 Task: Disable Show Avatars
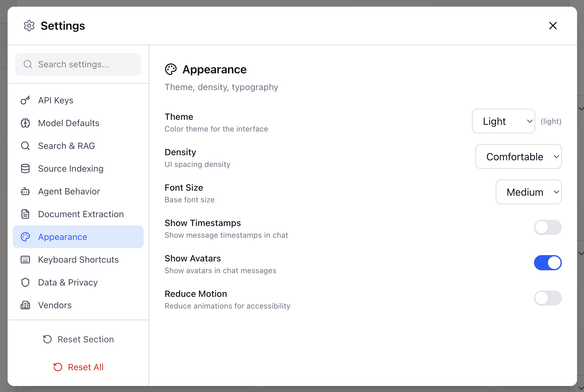coord(548,263)
